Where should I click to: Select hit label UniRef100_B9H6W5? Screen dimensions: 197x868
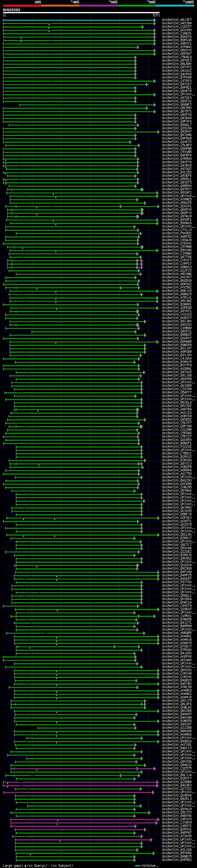click(x=177, y=342)
